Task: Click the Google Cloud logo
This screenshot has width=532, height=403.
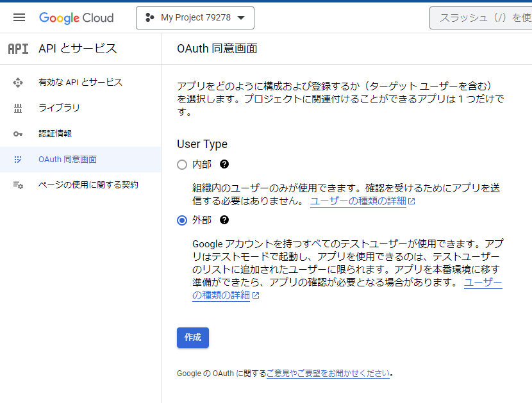Action: coord(76,18)
